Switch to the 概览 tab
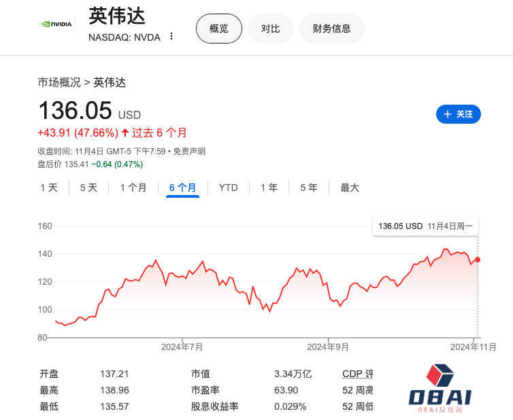Image resolution: width=513 pixels, height=420 pixels. point(218,29)
